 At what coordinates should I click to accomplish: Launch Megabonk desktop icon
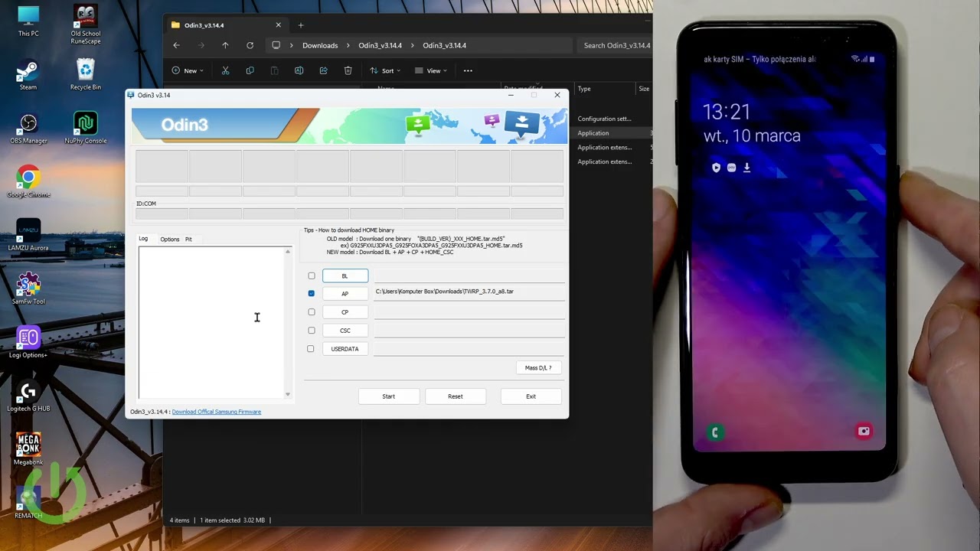pos(28,450)
